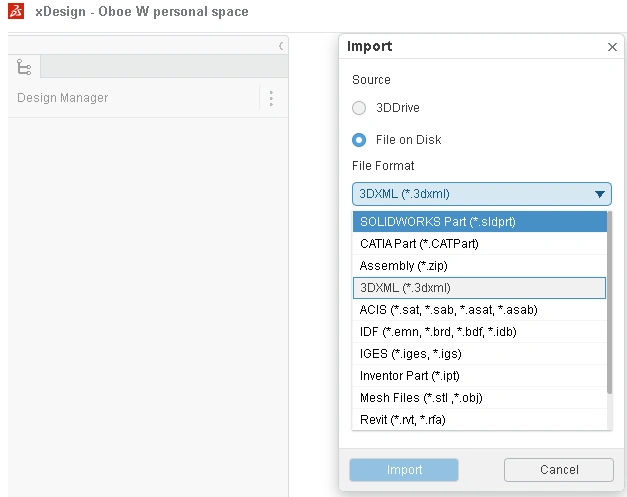Close the Import dialog with X
Image resolution: width=627 pixels, height=497 pixels.
(612, 47)
